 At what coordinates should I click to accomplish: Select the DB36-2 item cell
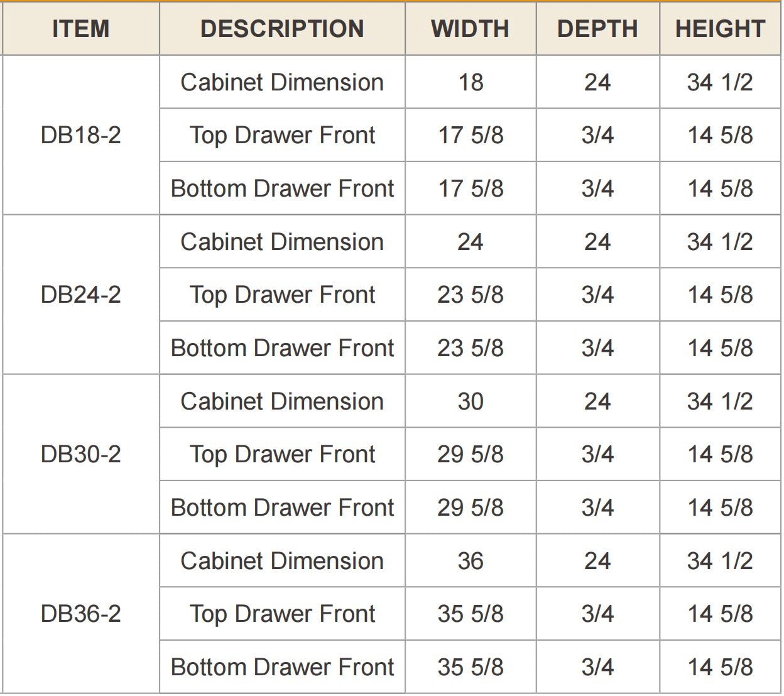[81, 614]
